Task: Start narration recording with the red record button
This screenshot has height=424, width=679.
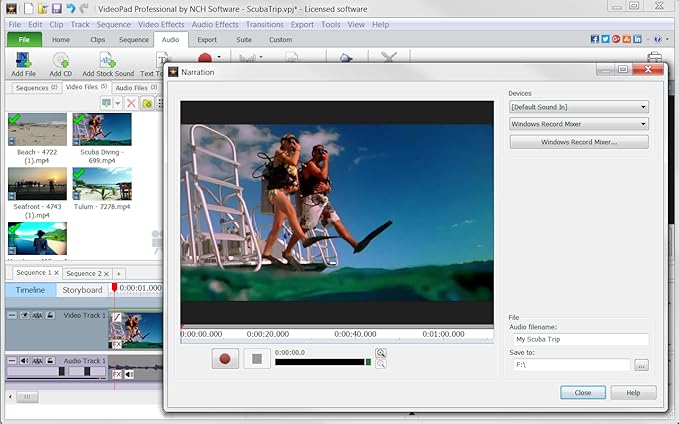Action: (225, 358)
